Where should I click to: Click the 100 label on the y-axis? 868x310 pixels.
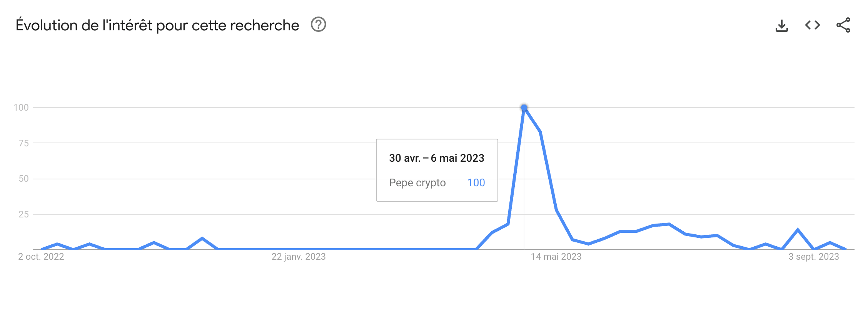[x=21, y=108]
